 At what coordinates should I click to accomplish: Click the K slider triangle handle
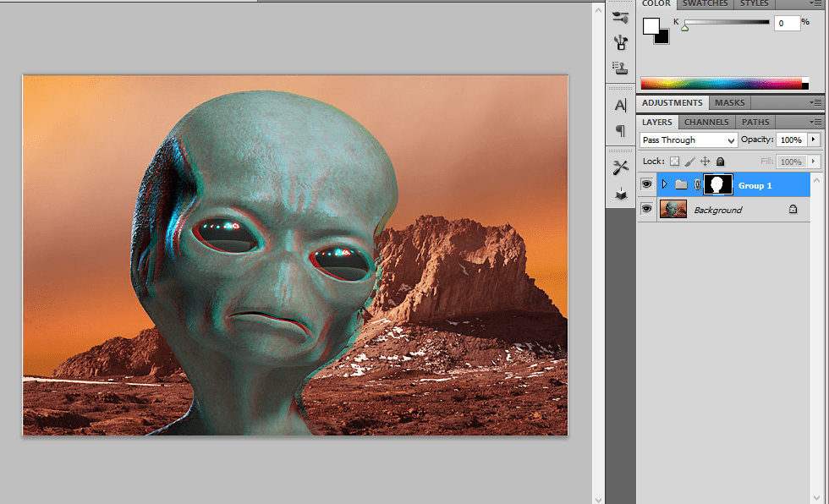click(684, 27)
